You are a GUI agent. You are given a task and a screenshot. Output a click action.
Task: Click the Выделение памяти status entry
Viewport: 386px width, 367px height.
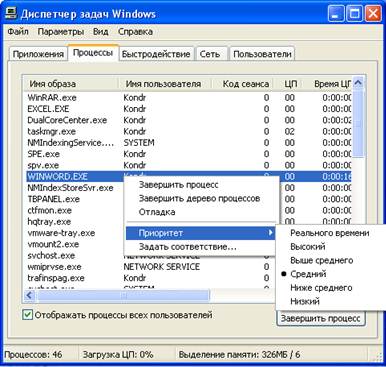click(x=239, y=354)
